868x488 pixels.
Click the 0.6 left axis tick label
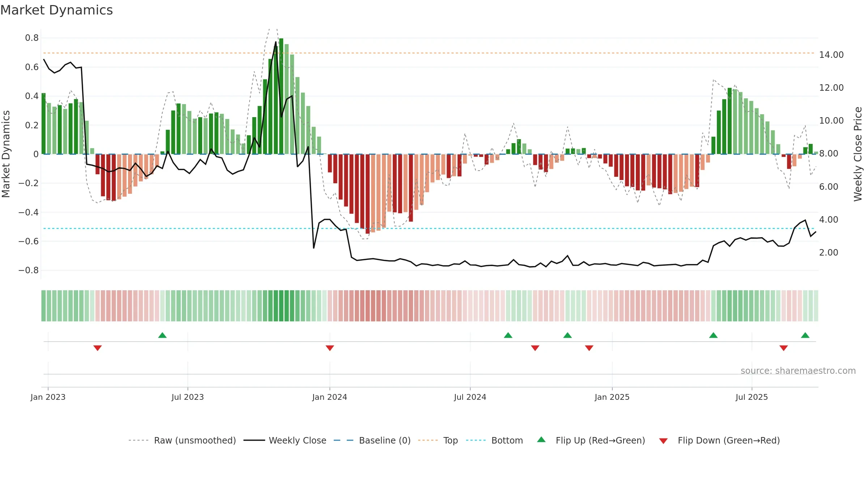(32, 67)
